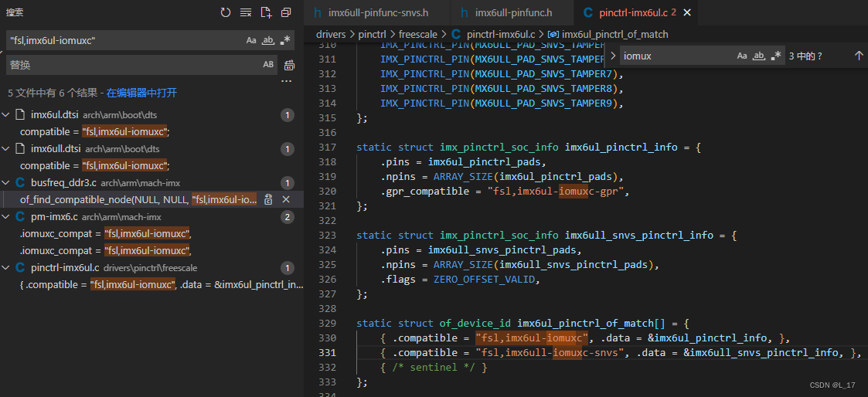Open the imx6ul.dtsi compatible match line
The image size is (868, 397).
click(x=94, y=132)
